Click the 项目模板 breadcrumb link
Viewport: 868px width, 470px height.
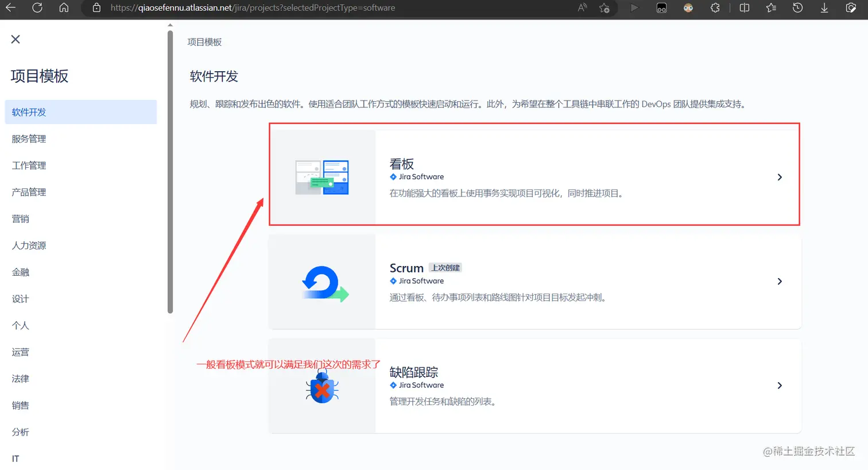point(204,42)
